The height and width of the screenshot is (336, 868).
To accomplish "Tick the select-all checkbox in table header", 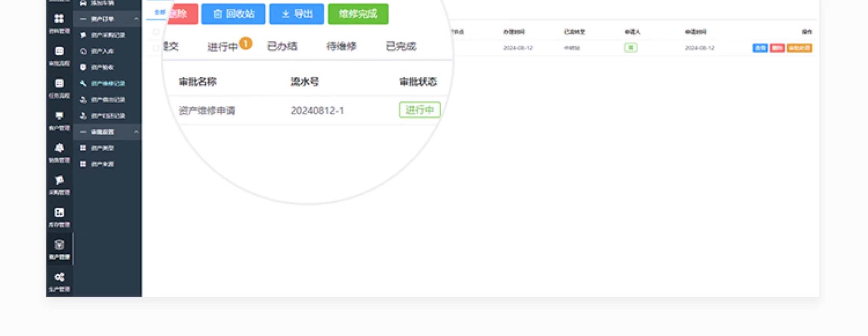I will [156, 32].
